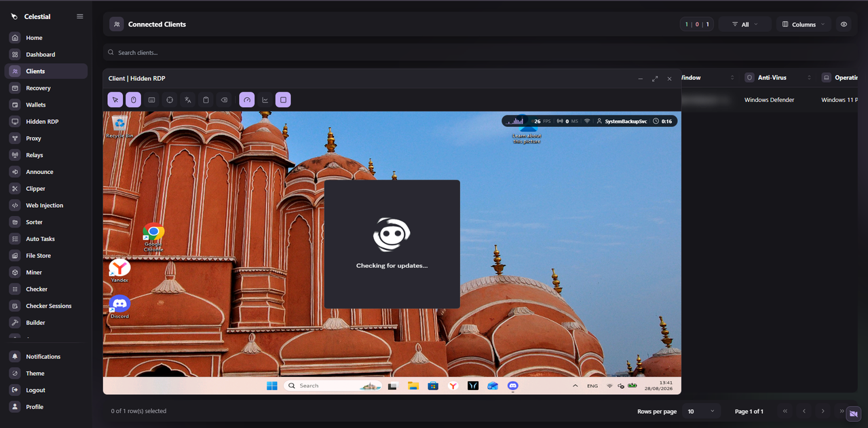This screenshot has height=428, width=868.
Task: Click the crosshair target tool icon
Action: [170, 100]
